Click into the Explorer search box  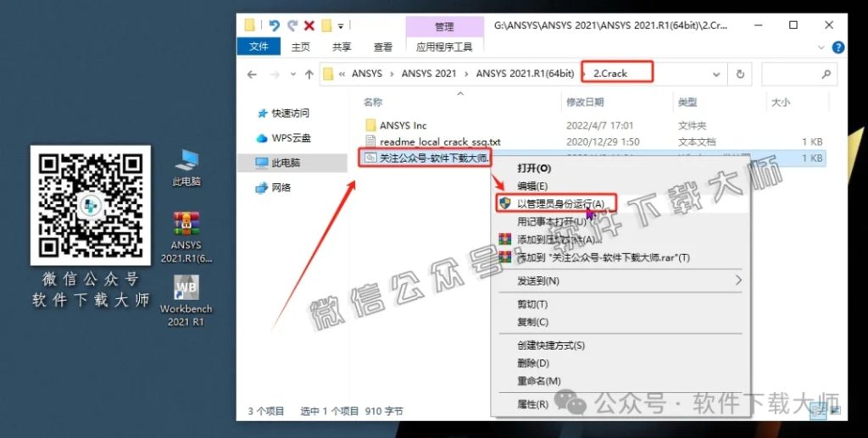click(x=798, y=74)
